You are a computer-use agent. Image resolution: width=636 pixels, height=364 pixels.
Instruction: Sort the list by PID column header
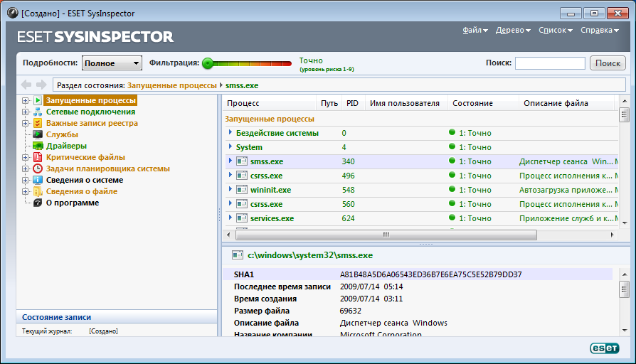coord(352,103)
